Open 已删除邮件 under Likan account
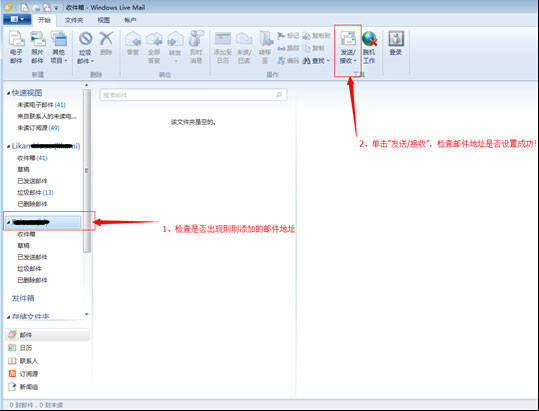The image size is (539, 411). tap(32, 204)
